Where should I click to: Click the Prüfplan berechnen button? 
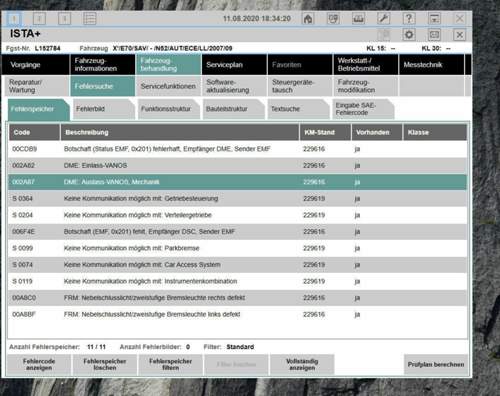[x=436, y=364]
